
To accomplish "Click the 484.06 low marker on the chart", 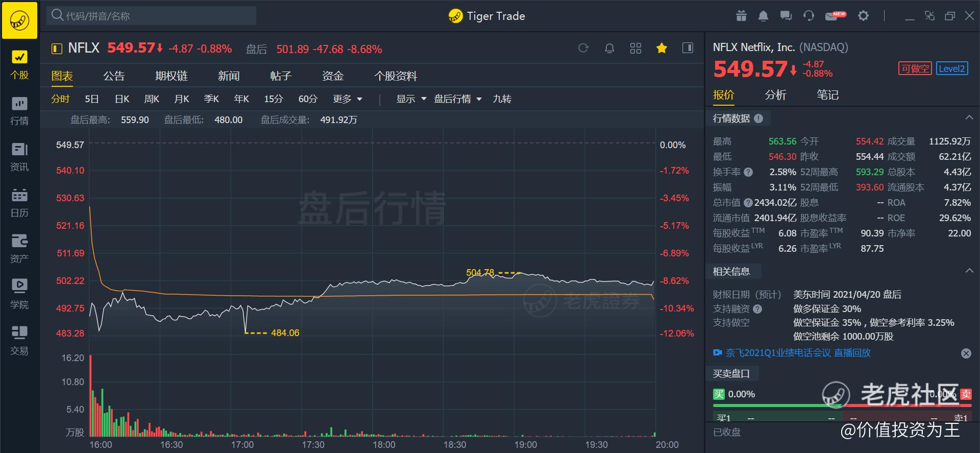I will tap(285, 333).
